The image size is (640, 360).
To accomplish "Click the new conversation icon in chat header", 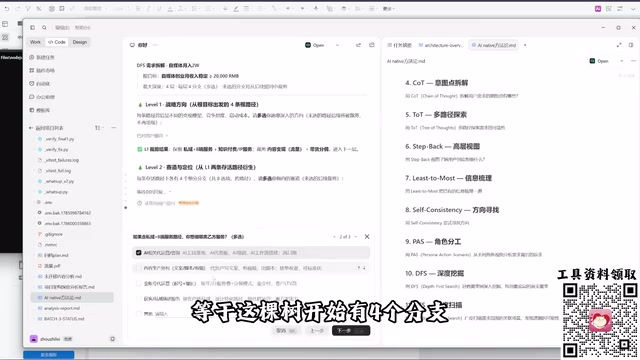I will point(372,45).
